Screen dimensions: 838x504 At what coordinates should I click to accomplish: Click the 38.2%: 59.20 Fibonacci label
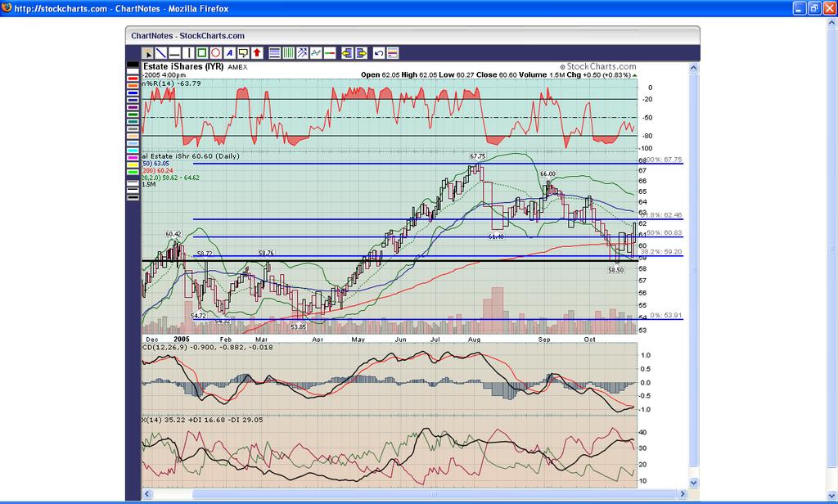click(661, 251)
